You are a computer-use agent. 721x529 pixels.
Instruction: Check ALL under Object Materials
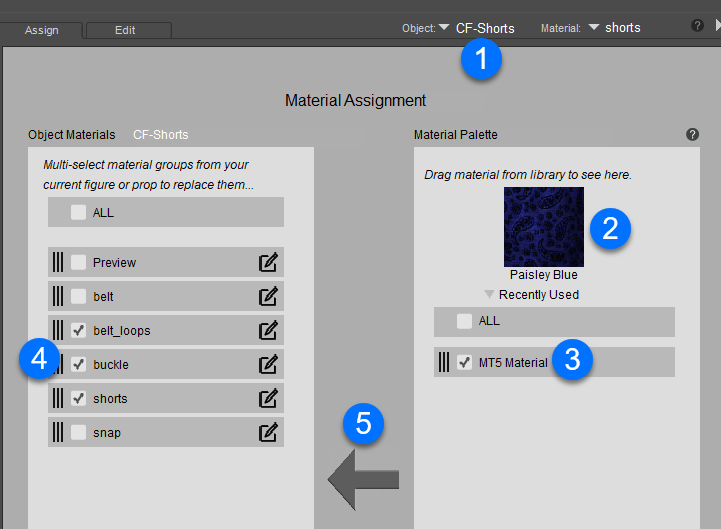(x=78, y=212)
